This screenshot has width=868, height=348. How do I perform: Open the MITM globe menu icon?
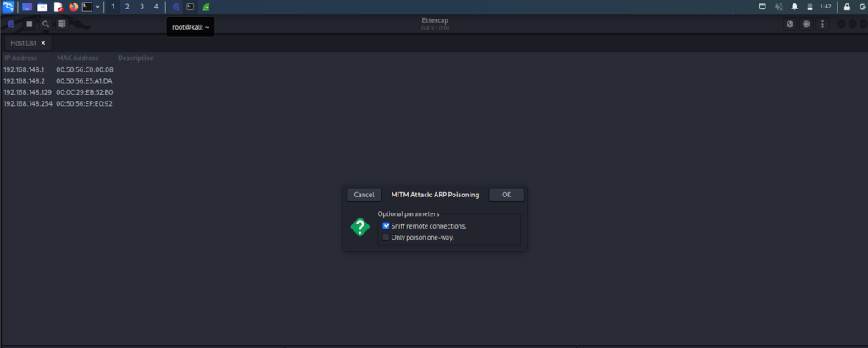(x=790, y=24)
